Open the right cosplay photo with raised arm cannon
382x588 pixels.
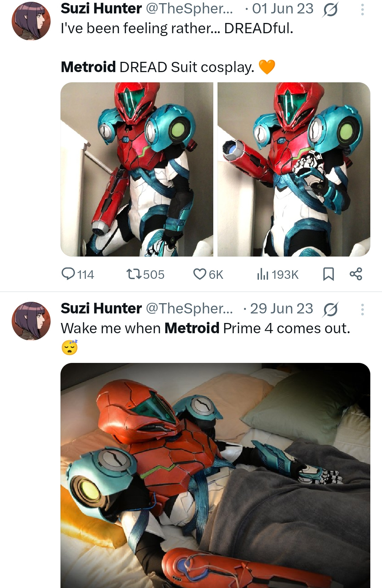point(294,169)
